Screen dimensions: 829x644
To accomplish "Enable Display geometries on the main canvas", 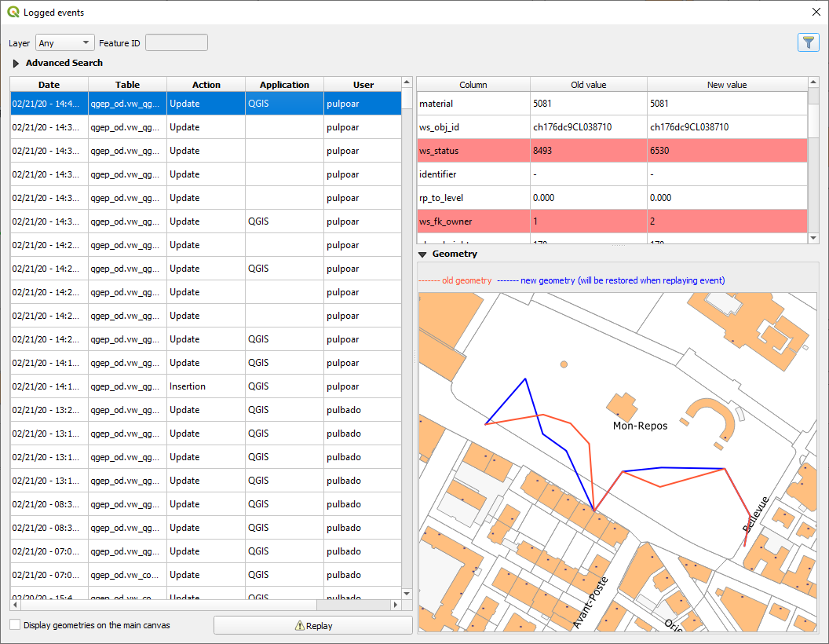I will coord(16,625).
